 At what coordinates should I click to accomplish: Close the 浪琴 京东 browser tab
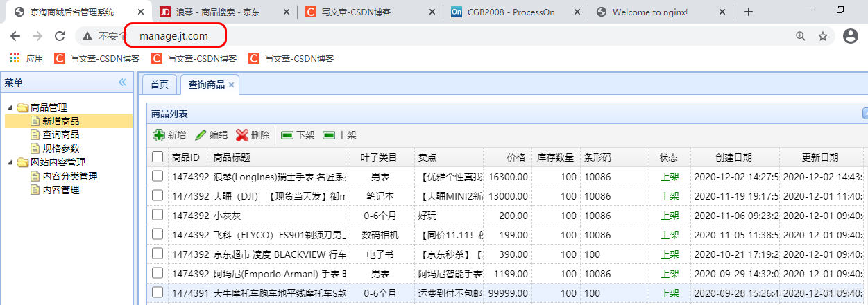click(x=287, y=12)
